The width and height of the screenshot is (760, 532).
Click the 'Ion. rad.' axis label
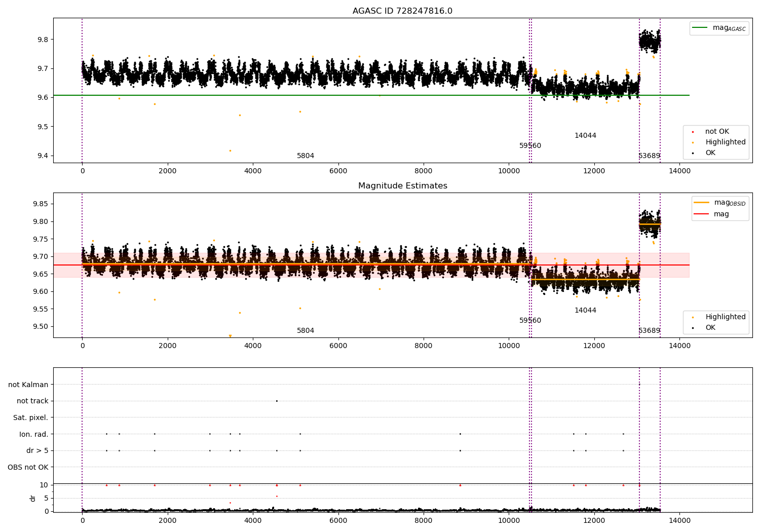tap(34, 435)
